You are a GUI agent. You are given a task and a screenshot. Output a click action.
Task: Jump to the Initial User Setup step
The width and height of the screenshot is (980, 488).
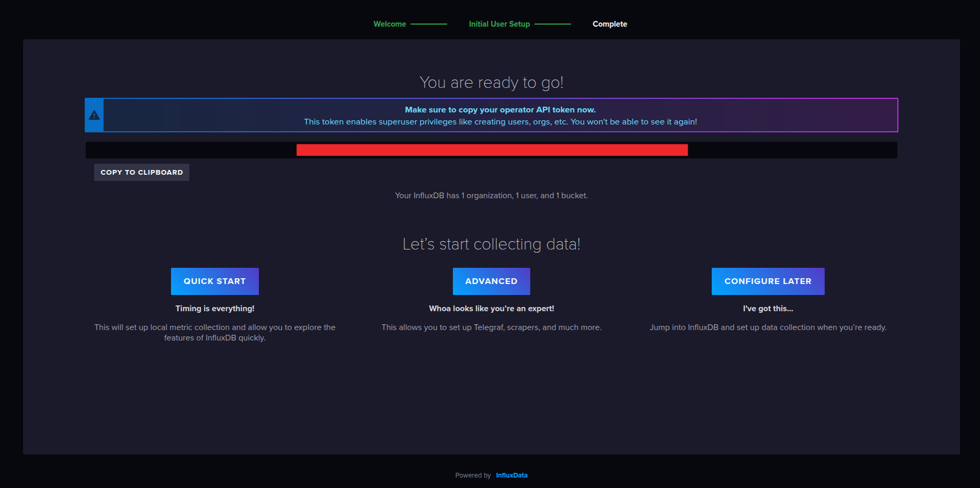click(x=499, y=24)
